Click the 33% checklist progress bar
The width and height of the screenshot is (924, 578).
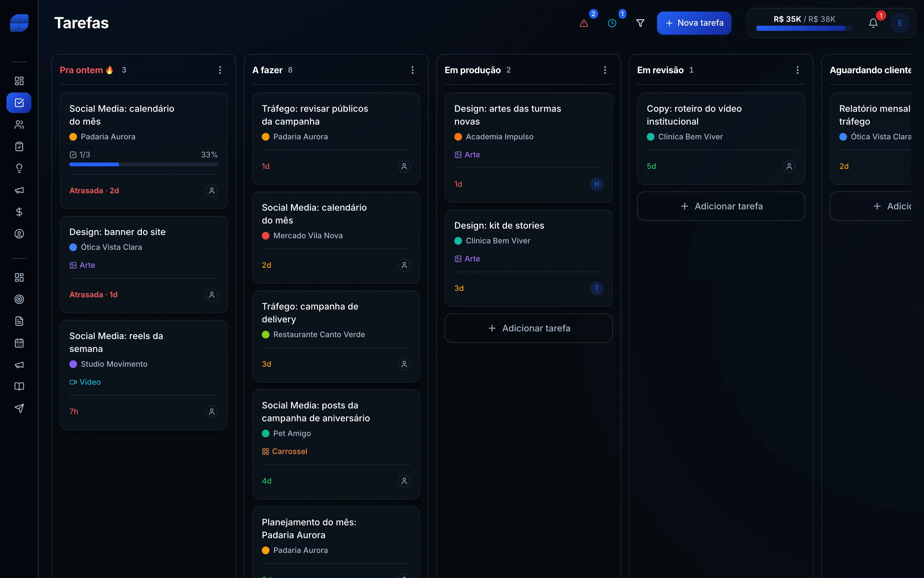(143, 164)
